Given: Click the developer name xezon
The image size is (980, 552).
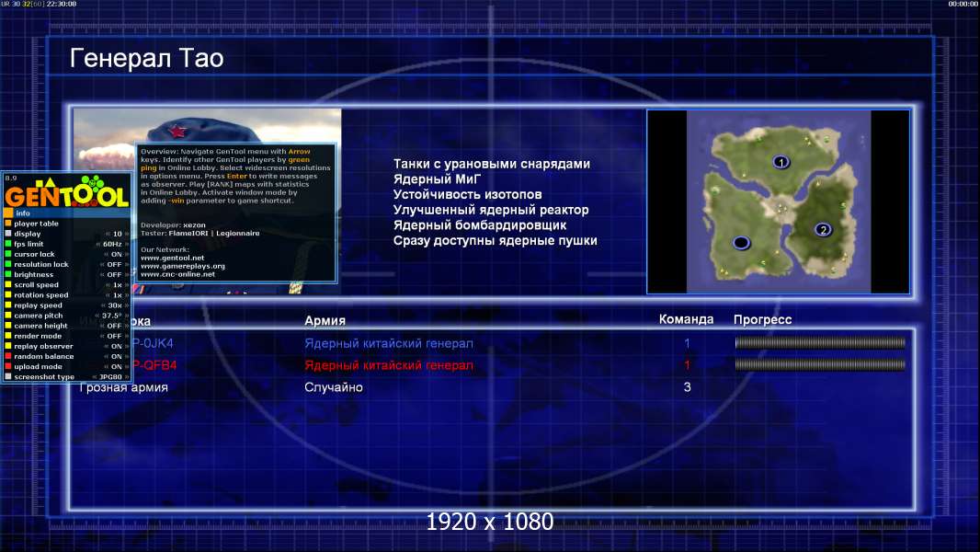Looking at the screenshot, I should click(x=194, y=225).
